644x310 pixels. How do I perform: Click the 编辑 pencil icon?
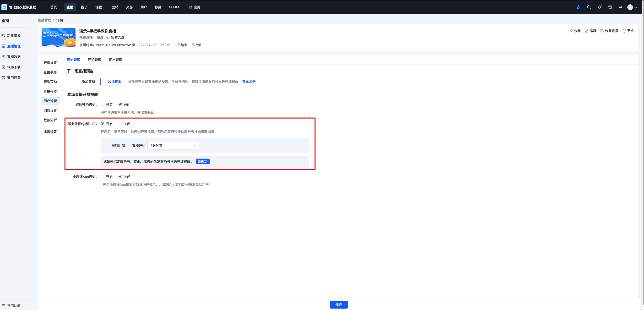(586, 31)
